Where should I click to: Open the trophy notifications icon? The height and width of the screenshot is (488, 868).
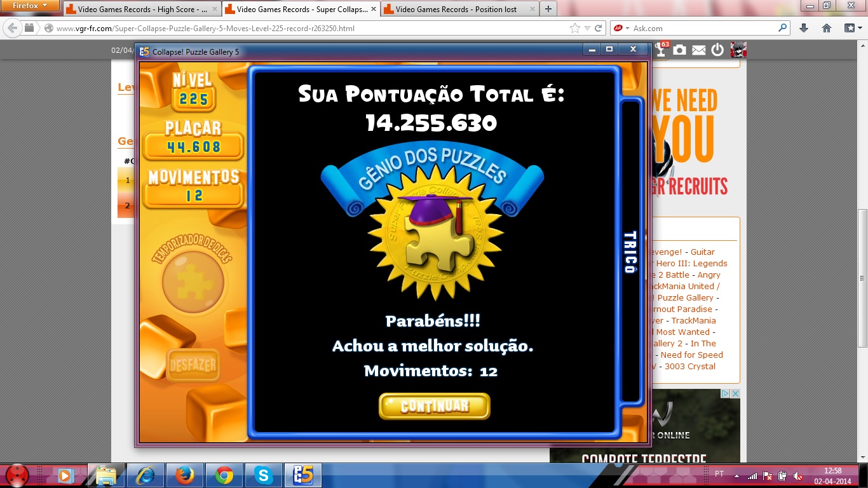[661, 51]
